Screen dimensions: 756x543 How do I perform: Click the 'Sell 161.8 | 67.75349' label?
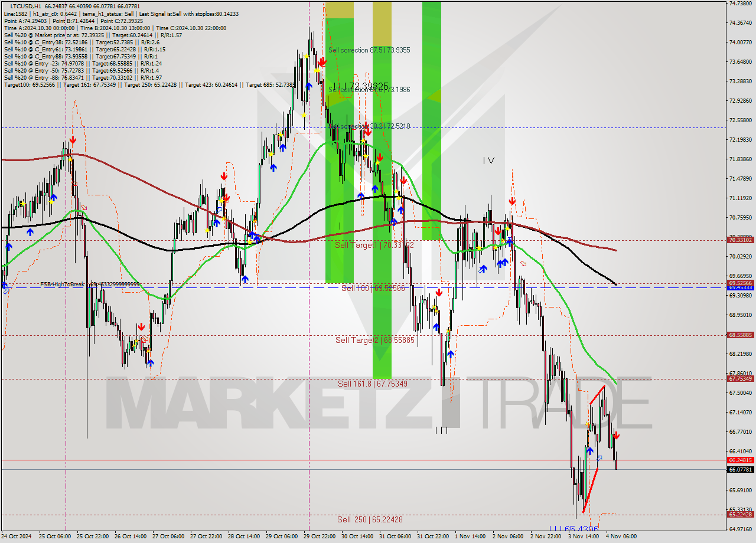(373, 384)
